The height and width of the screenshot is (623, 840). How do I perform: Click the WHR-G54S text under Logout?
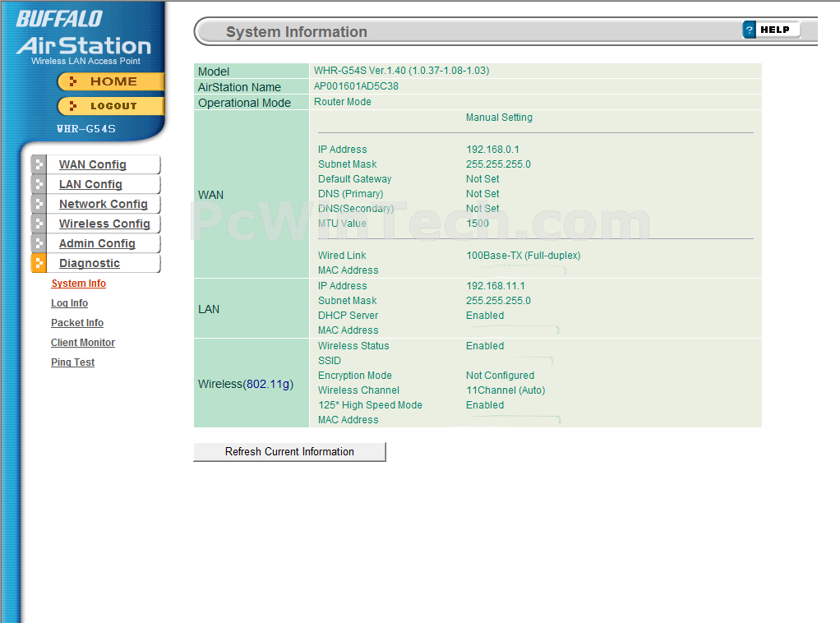pyautogui.click(x=85, y=129)
